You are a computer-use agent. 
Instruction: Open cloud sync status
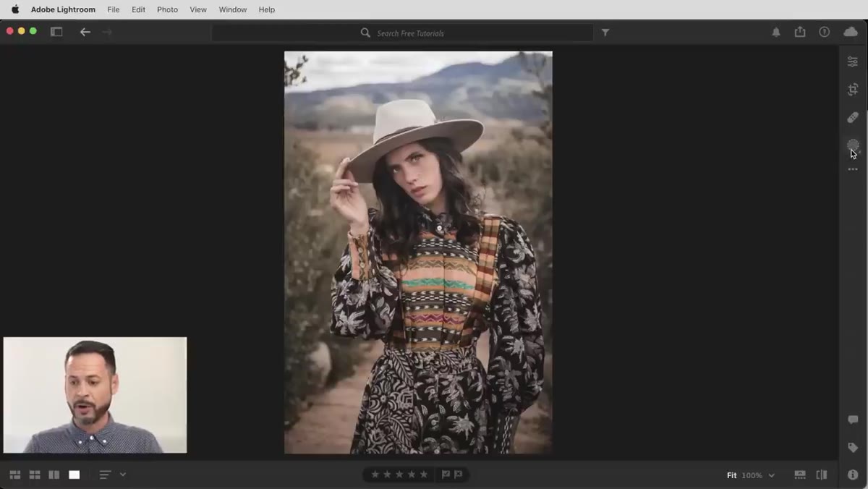pyautogui.click(x=851, y=33)
